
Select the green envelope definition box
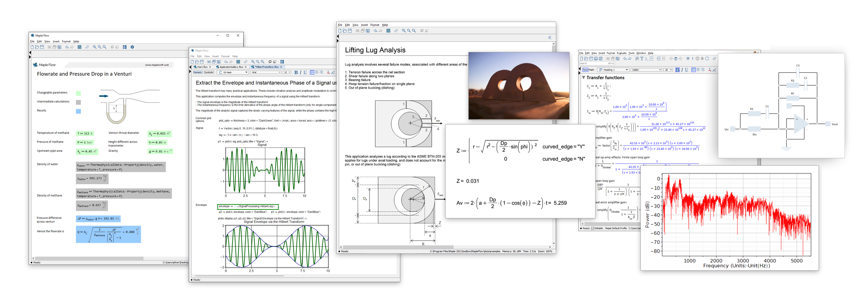248,206
